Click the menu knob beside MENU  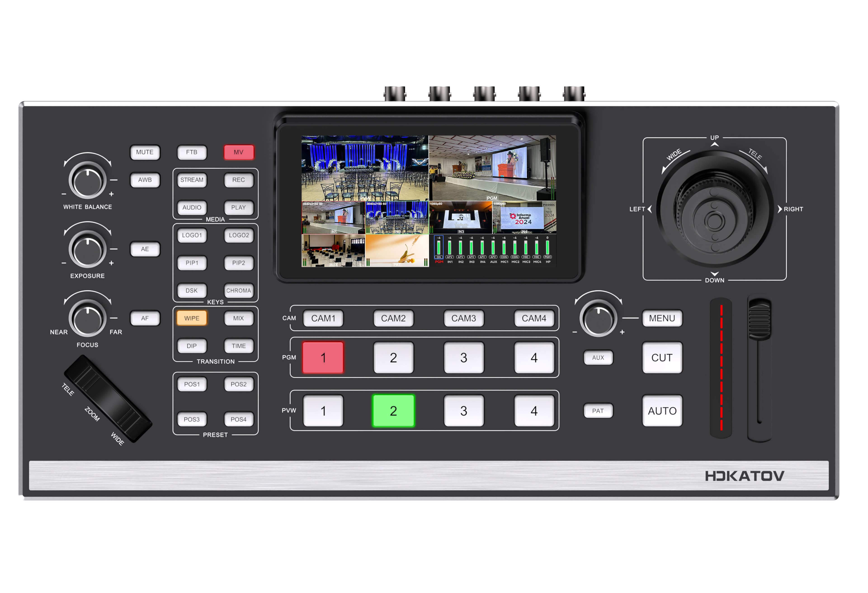point(598,318)
